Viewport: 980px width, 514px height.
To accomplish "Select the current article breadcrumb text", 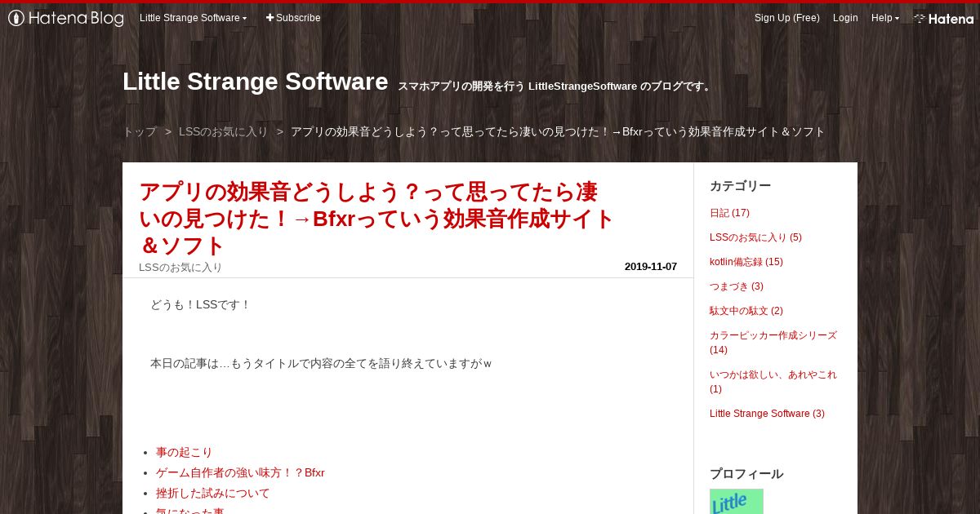I will coord(558,131).
